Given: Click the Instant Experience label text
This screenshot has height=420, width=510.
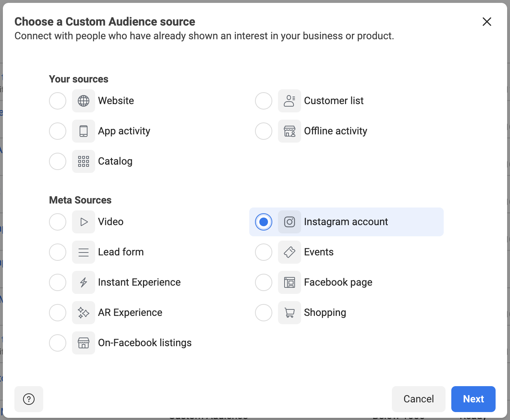Looking at the screenshot, I should (x=139, y=282).
